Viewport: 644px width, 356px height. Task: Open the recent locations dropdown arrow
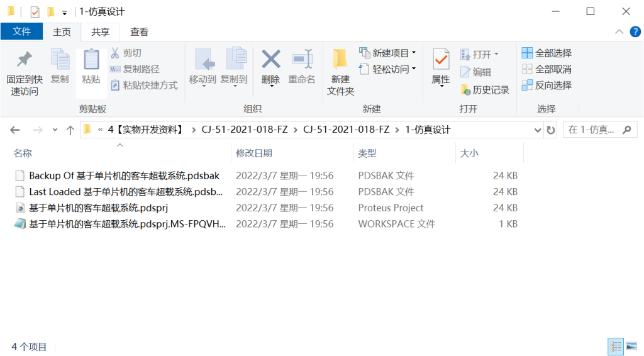point(55,130)
